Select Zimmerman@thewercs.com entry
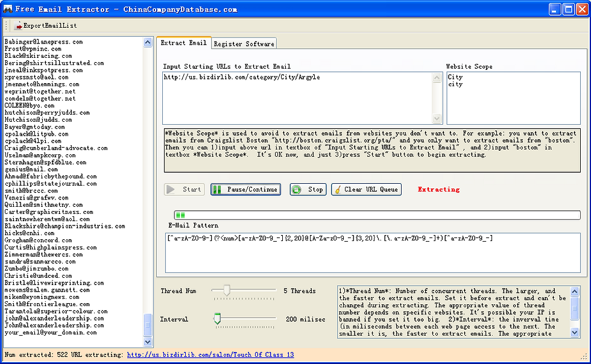591x364 pixels. (x=43, y=255)
